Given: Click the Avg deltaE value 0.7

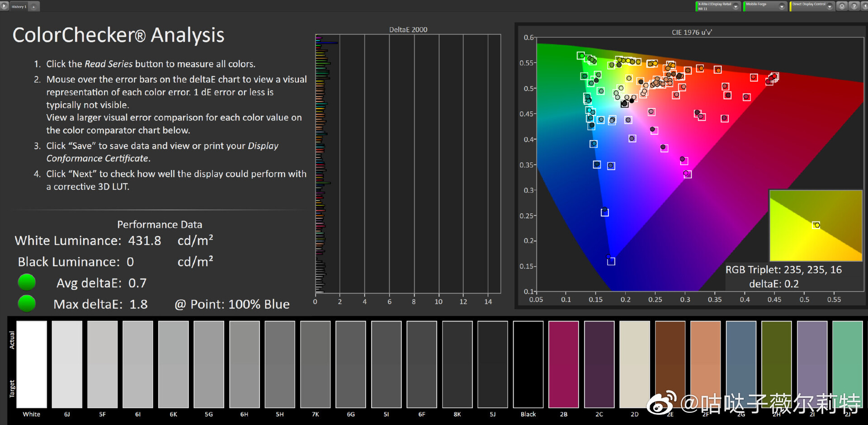Looking at the screenshot, I should coord(137,283).
